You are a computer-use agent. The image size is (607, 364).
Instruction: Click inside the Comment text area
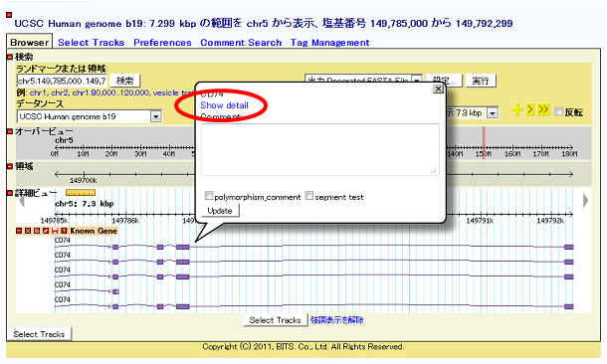(x=320, y=150)
